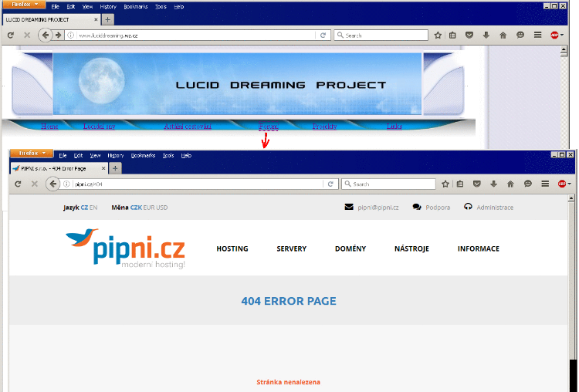
Task: Click the home icon in the Lucid Dreaming window
Action: 503,35
